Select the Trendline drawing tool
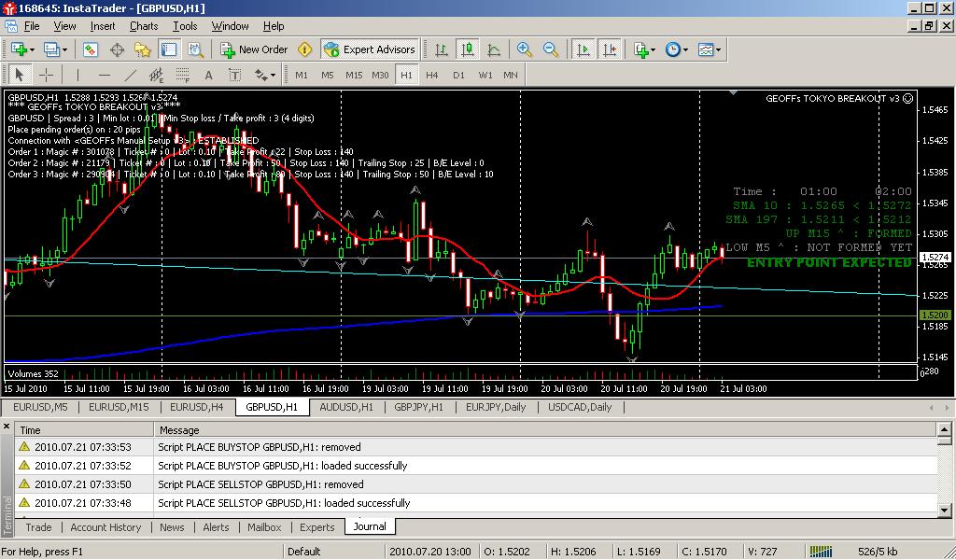This screenshot has height=560, width=956. tap(131, 75)
